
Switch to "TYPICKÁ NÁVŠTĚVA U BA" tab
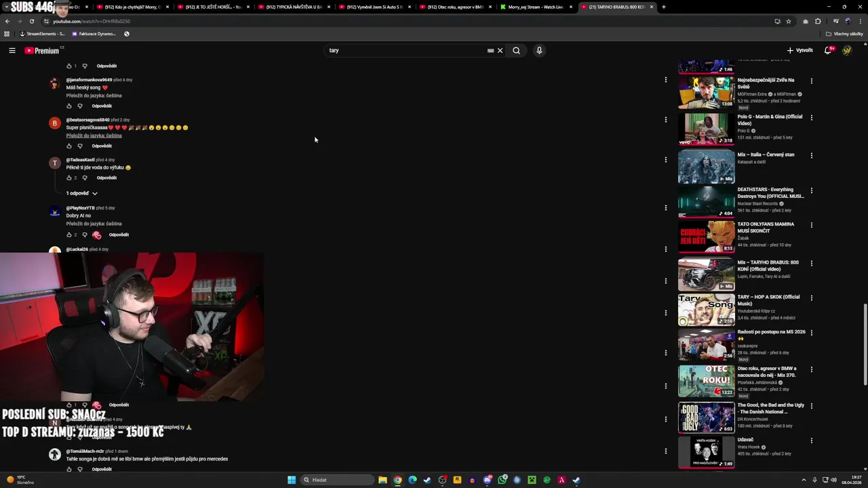coord(294,7)
